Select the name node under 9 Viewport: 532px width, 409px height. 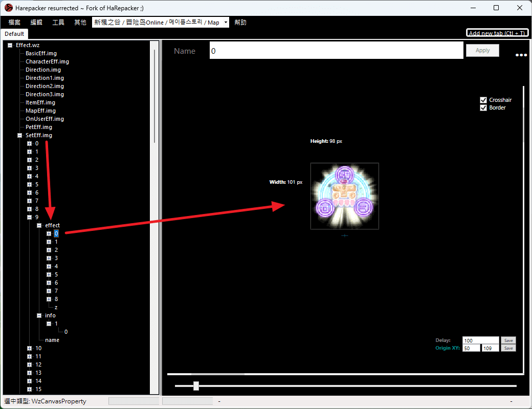(x=52, y=340)
